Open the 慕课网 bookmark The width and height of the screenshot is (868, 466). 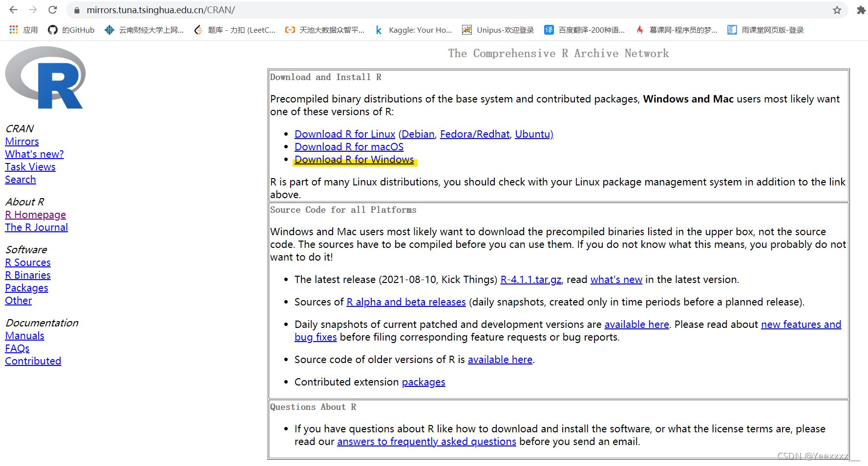pos(677,30)
